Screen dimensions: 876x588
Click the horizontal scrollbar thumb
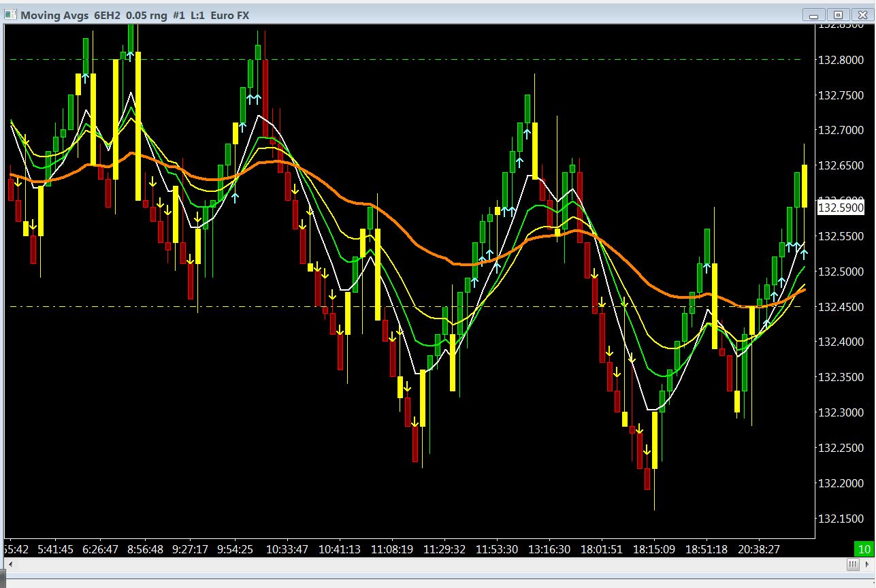point(853,565)
